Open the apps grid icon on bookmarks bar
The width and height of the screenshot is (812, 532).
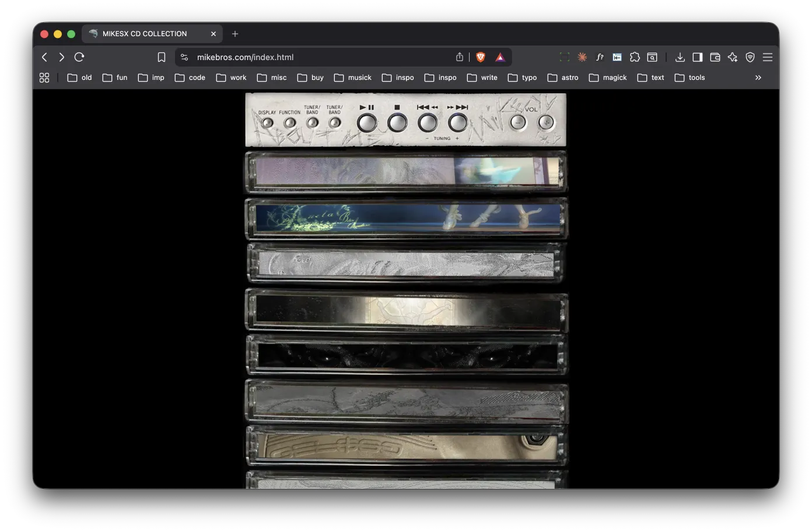coord(44,78)
